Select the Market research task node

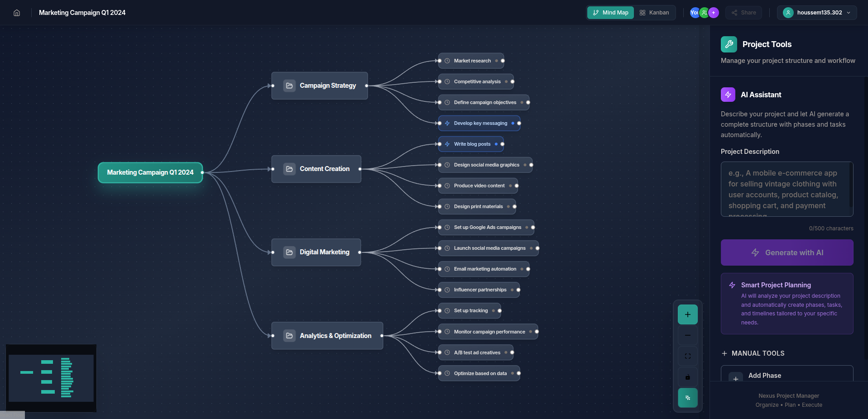click(x=471, y=61)
